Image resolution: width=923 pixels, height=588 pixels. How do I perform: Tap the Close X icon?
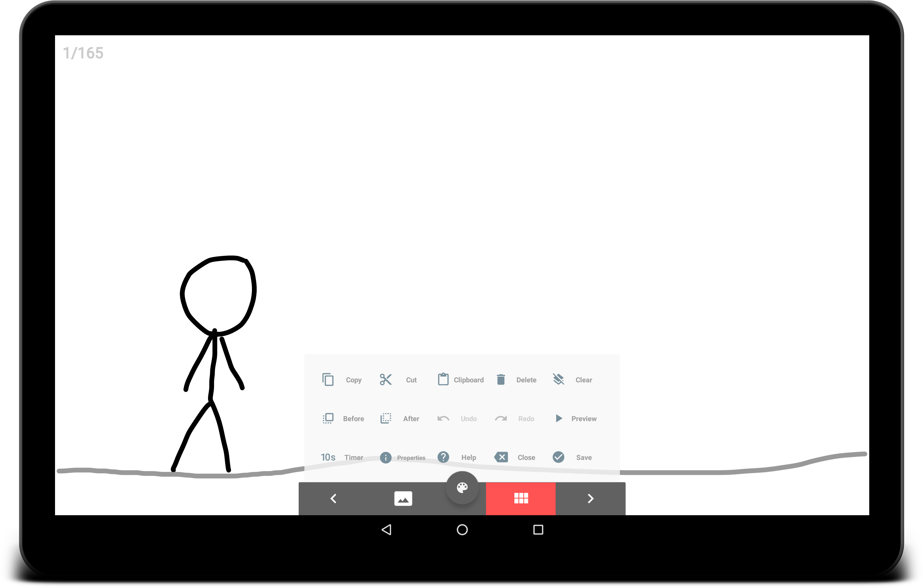click(x=501, y=457)
